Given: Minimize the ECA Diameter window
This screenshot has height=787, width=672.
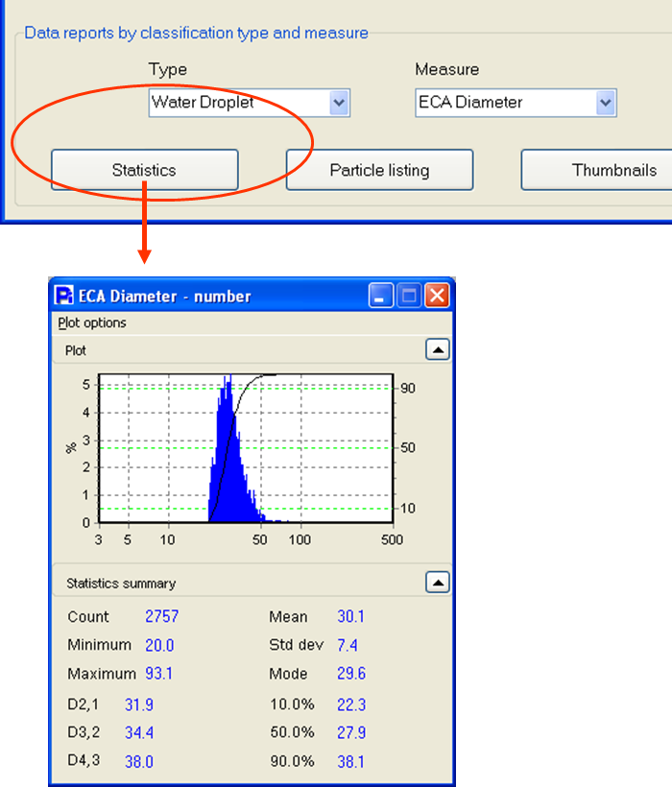Looking at the screenshot, I should pos(383,296).
